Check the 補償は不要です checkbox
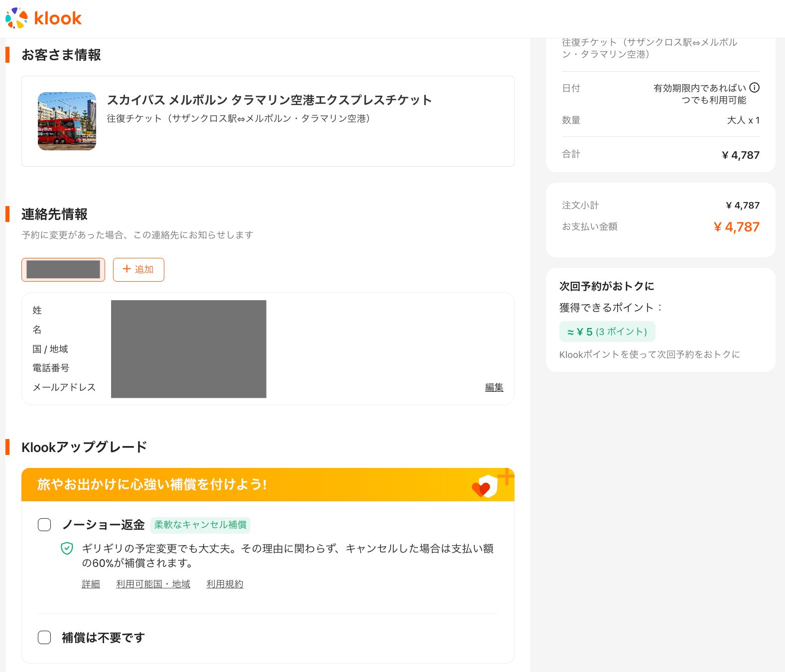 (x=44, y=638)
